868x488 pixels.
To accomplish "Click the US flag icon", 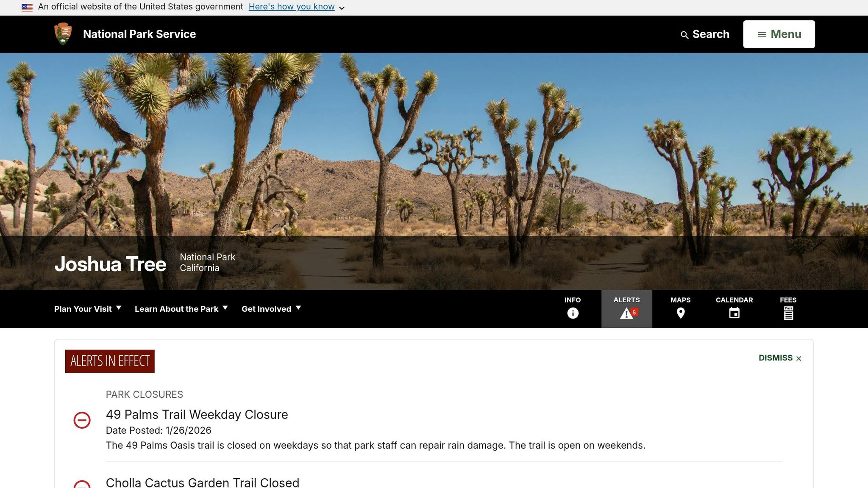I will coord(27,7).
